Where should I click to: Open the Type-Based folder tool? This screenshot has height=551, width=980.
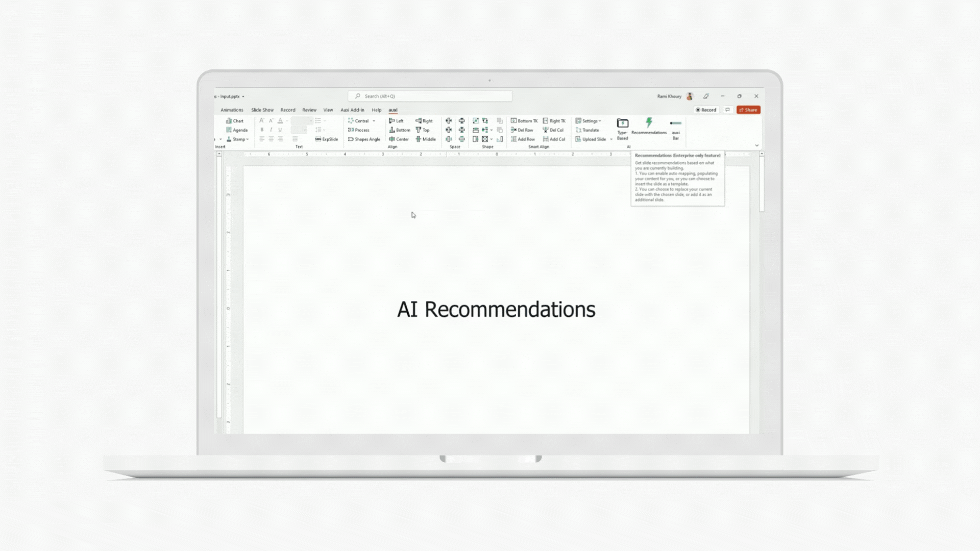pyautogui.click(x=622, y=123)
